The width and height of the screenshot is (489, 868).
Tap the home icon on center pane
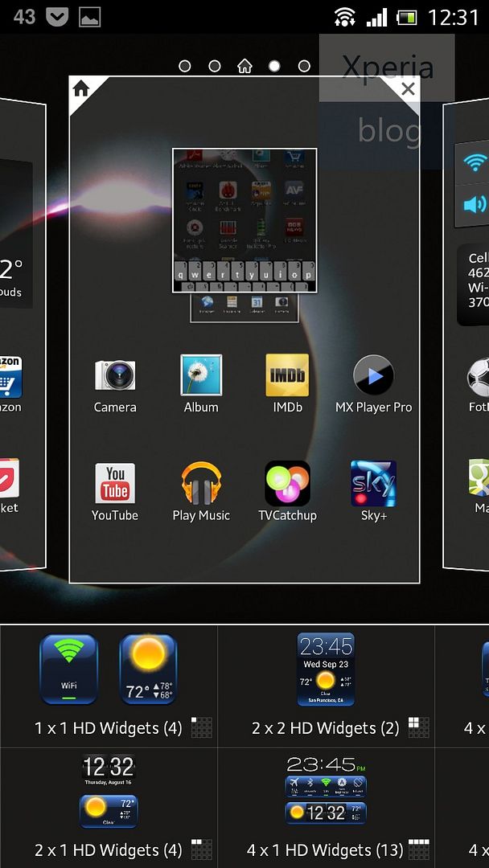[81, 88]
